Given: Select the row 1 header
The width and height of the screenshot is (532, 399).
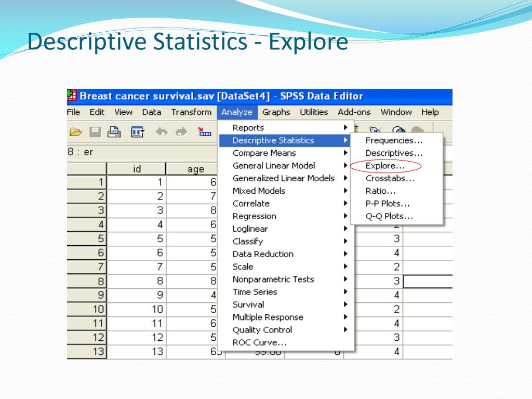Looking at the screenshot, I should coord(87,182).
